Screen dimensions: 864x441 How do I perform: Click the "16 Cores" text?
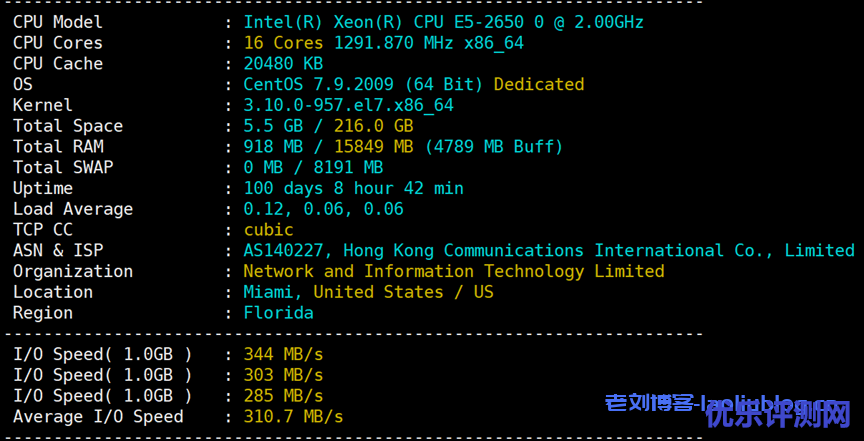[283, 43]
